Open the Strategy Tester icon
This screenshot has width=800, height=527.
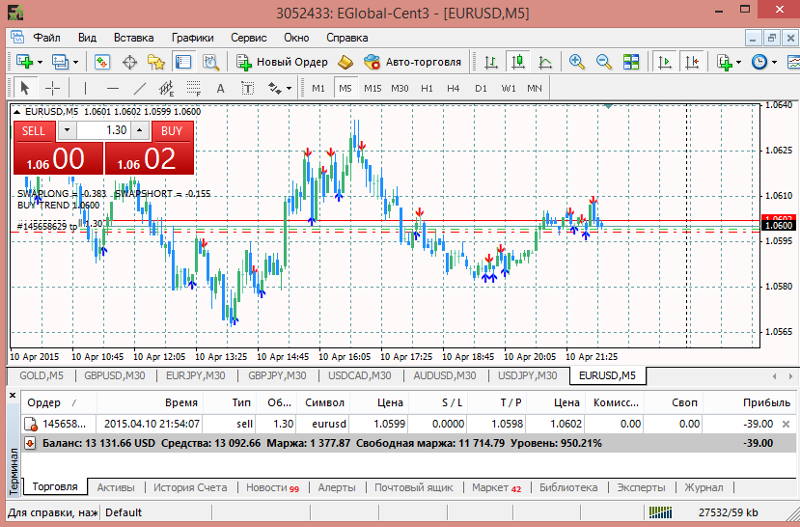pyautogui.click(x=211, y=62)
